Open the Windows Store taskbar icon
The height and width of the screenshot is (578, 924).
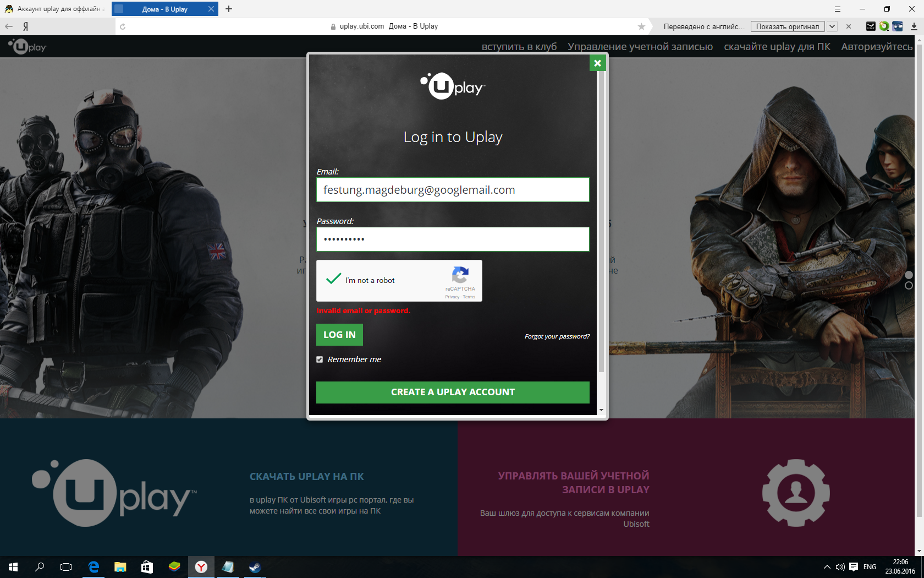click(x=147, y=567)
